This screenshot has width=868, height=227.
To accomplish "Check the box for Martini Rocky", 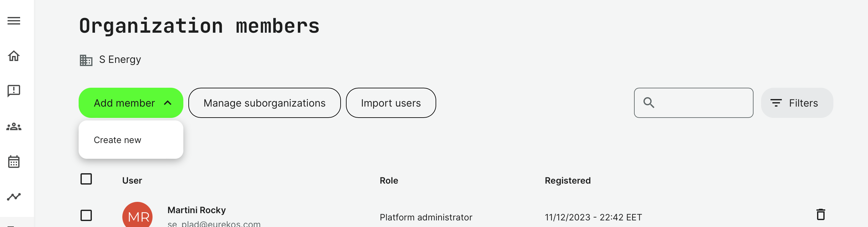I will (86, 215).
